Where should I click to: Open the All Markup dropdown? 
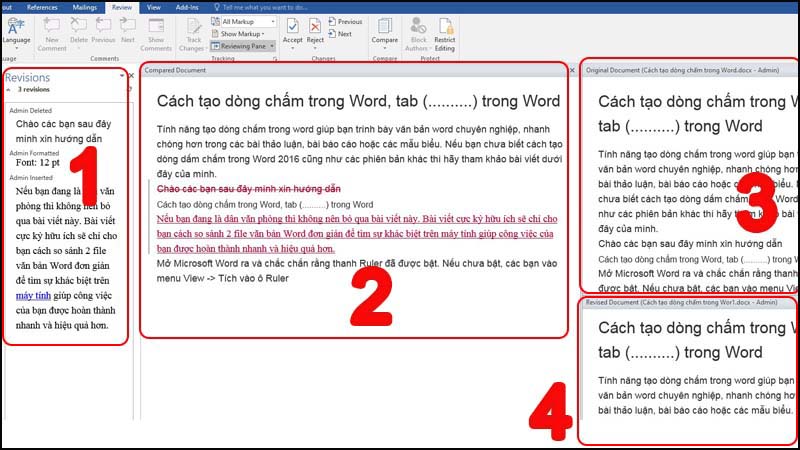241,21
